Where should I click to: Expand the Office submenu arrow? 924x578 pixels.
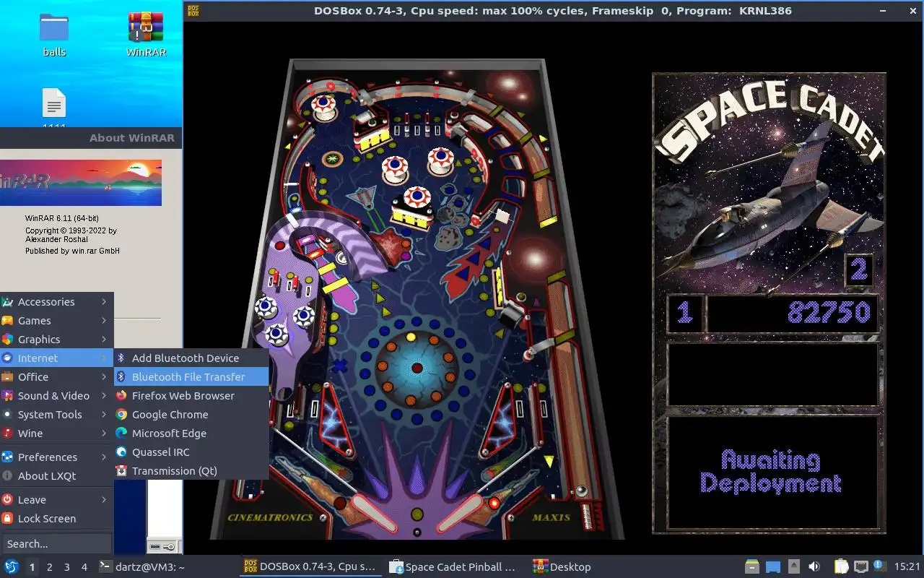105,377
